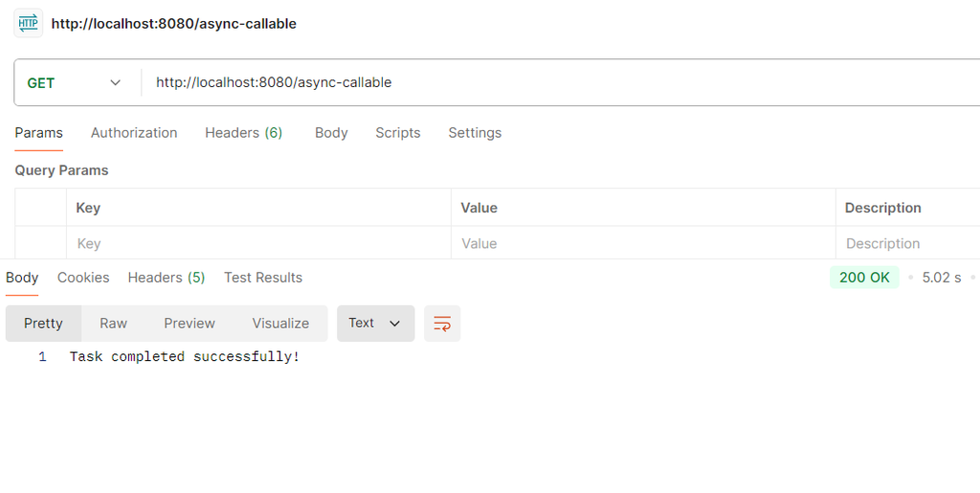The height and width of the screenshot is (493, 980).
Task: Open the Visualize response view
Action: pyautogui.click(x=280, y=324)
